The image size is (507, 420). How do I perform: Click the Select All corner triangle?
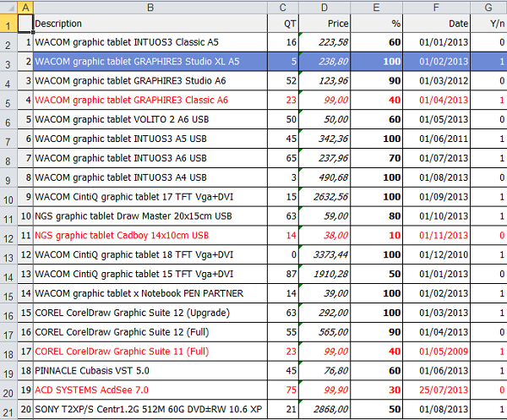pos(8,8)
